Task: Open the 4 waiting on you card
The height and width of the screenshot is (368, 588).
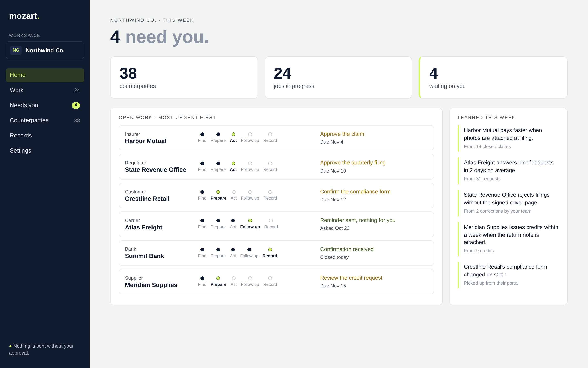Action: (x=493, y=77)
